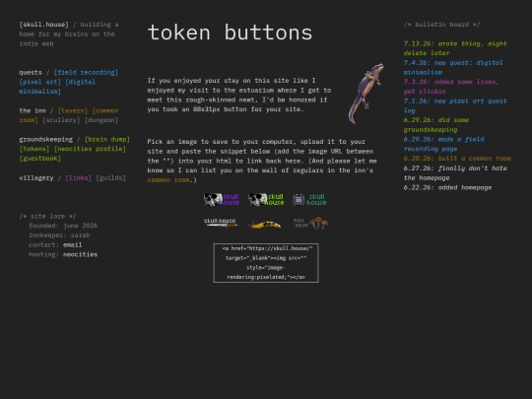The image size is (532, 399).
Task: Pick the green skull house button image
Action: [266, 199]
